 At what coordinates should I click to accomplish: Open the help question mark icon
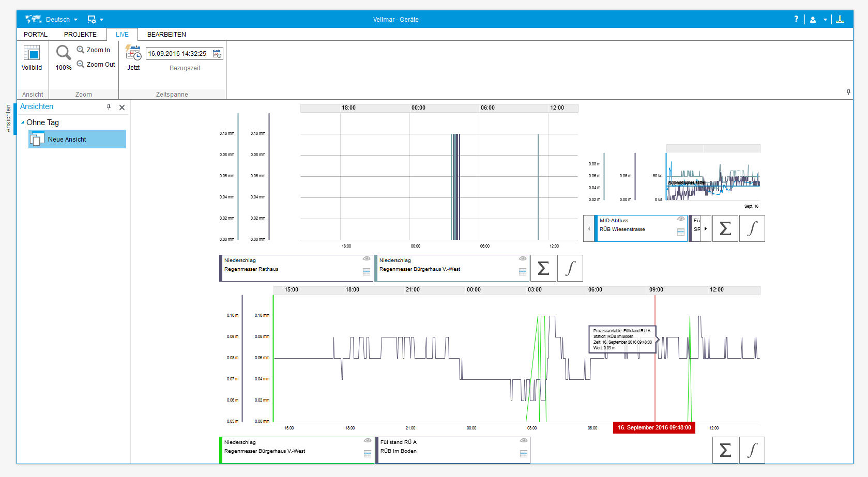(796, 19)
